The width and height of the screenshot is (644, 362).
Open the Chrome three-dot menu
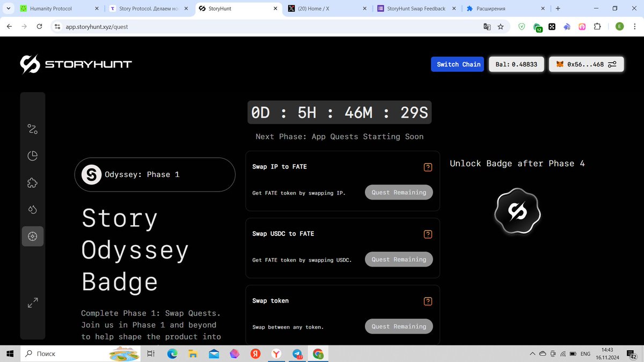[x=635, y=26]
